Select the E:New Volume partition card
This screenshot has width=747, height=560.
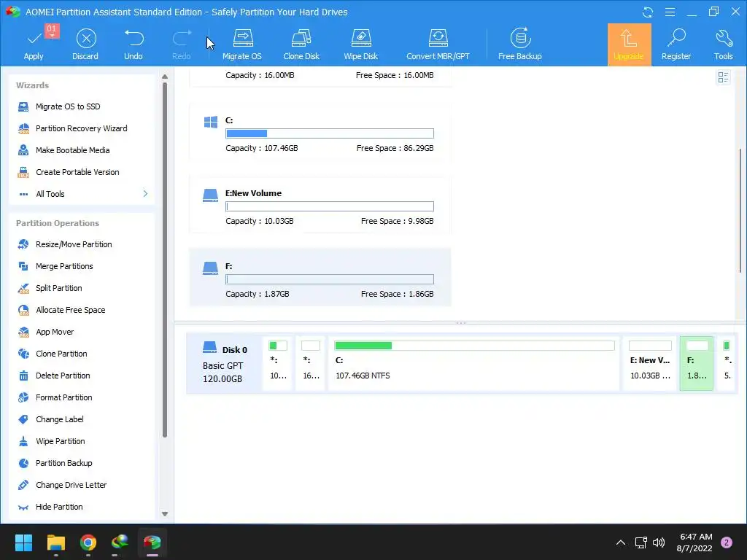[x=320, y=204]
